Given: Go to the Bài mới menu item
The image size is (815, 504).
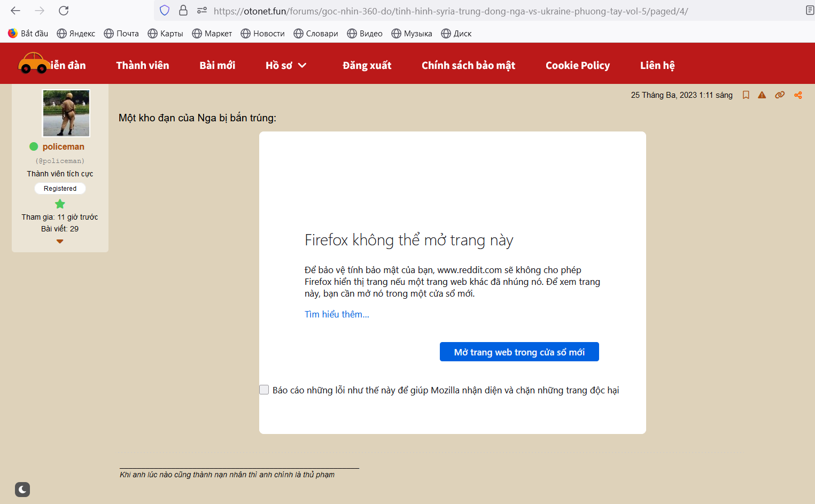Looking at the screenshot, I should point(218,65).
